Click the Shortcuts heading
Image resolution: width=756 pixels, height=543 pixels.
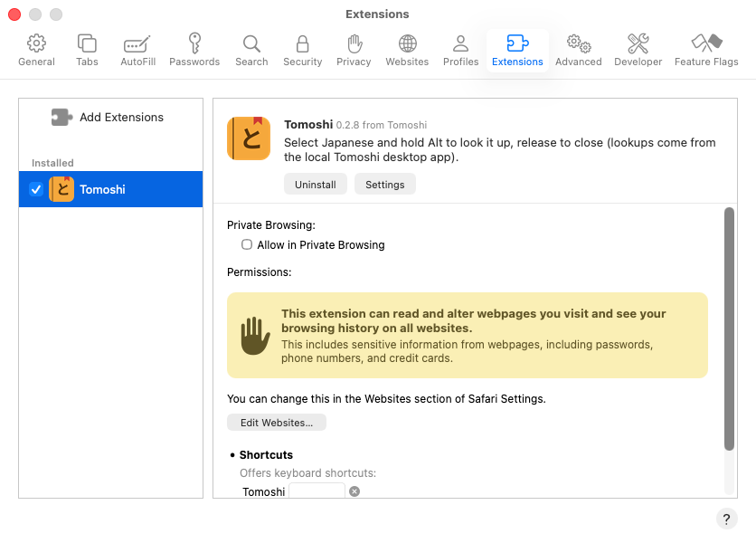point(266,454)
